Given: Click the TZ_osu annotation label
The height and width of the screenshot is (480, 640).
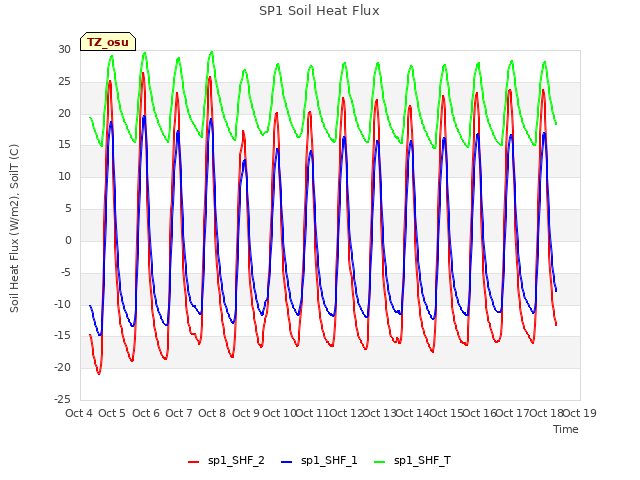Looking at the screenshot, I should point(108,42).
